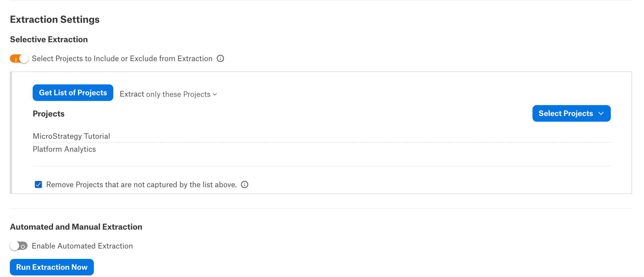The width and height of the screenshot is (644, 277).
Task: Open Extract only these Projects dropdown
Action: (x=168, y=94)
